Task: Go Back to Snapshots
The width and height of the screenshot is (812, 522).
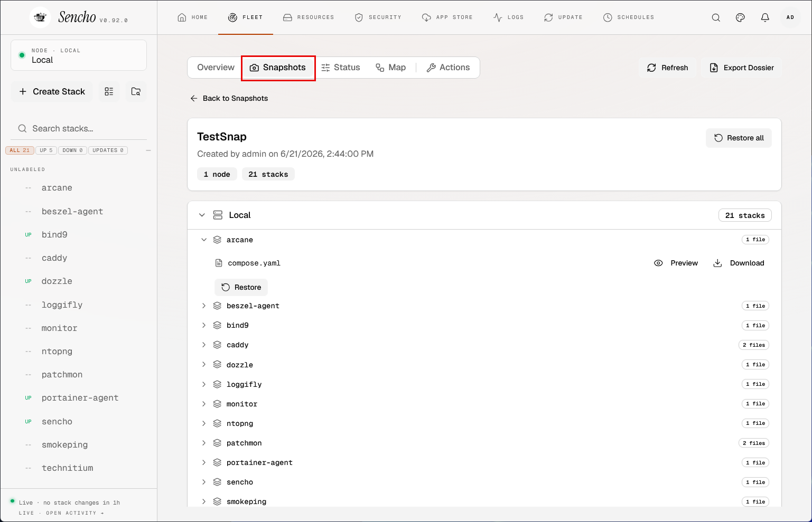Action: 229,98
